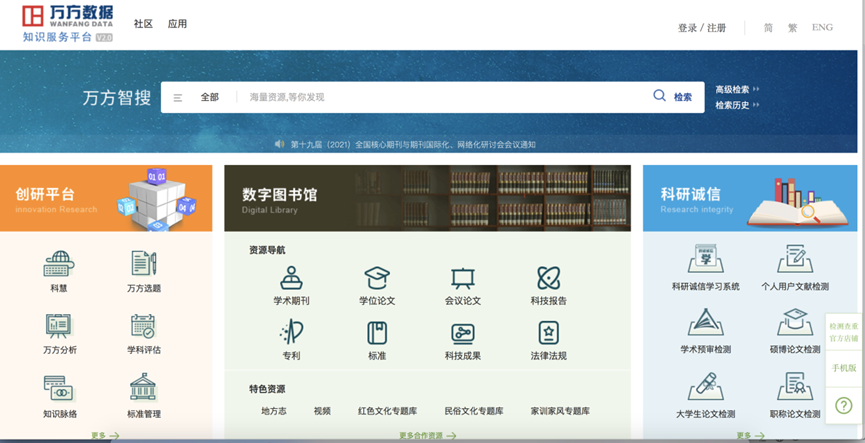
Task: Click 更多 under 科研诚信 panel
Action: tap(750, 436)
